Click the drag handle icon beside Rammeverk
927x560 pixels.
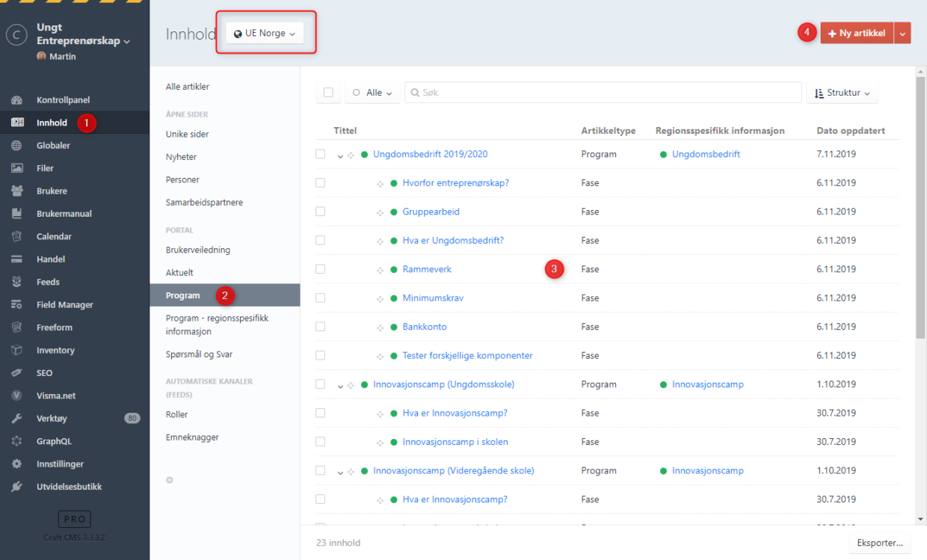coord(380,270)
